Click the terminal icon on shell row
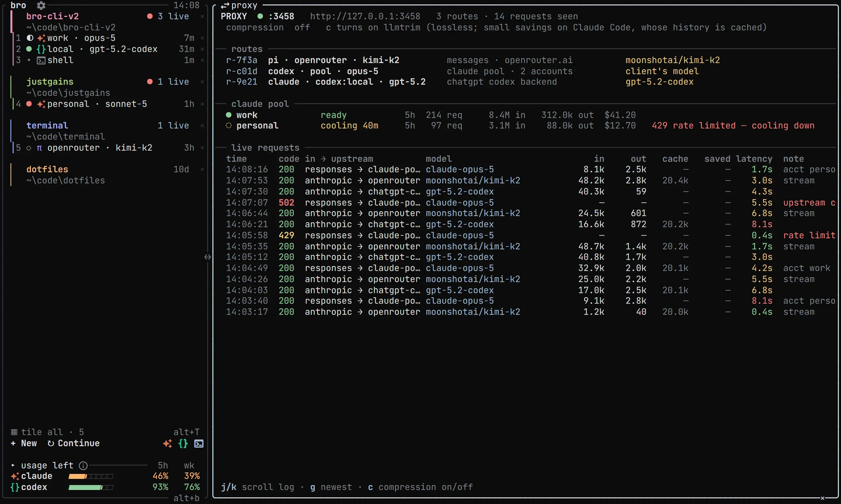 41,60
